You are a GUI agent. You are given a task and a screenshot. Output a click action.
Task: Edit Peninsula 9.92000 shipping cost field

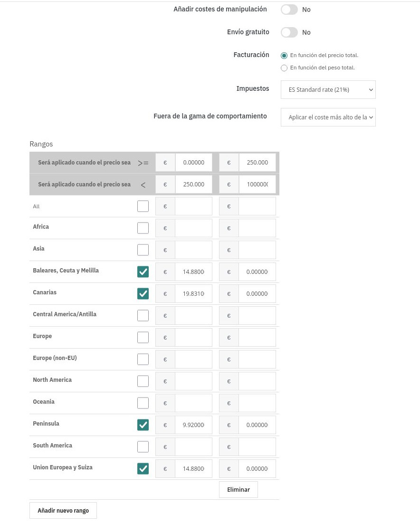coord(194,425)
